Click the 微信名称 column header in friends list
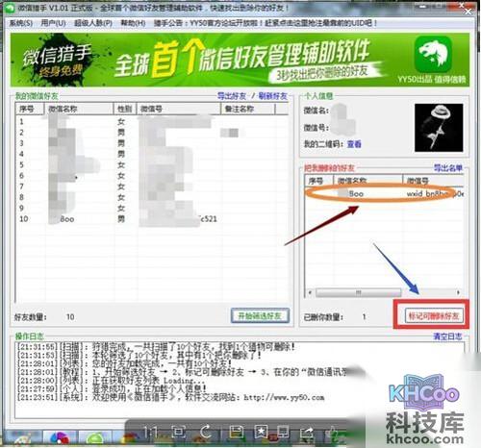This screenshot has height=448, width=481. (79, 109)
